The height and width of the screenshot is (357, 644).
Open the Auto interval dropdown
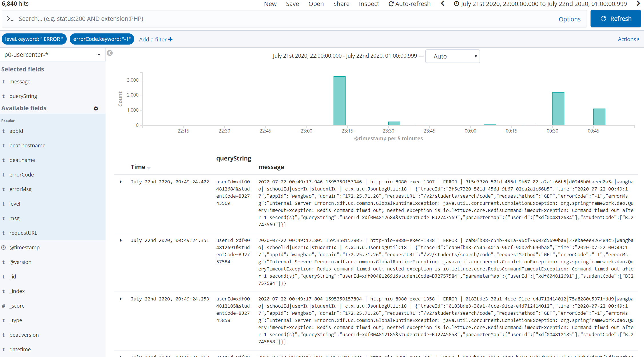[452, 56]
